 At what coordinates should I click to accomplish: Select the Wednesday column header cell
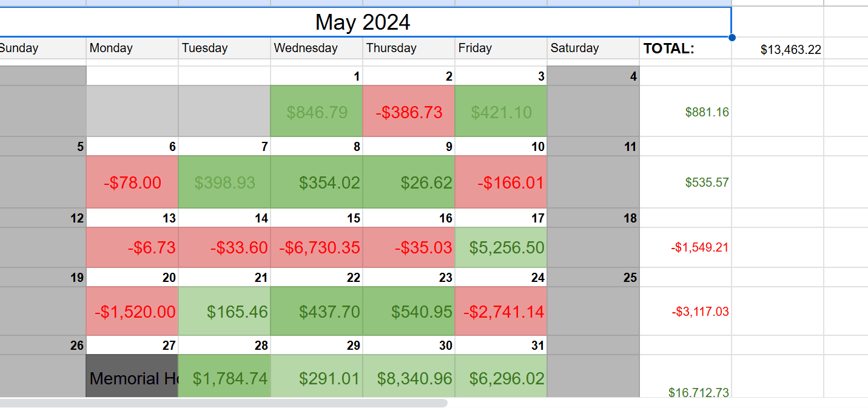[x=317, y=48]
